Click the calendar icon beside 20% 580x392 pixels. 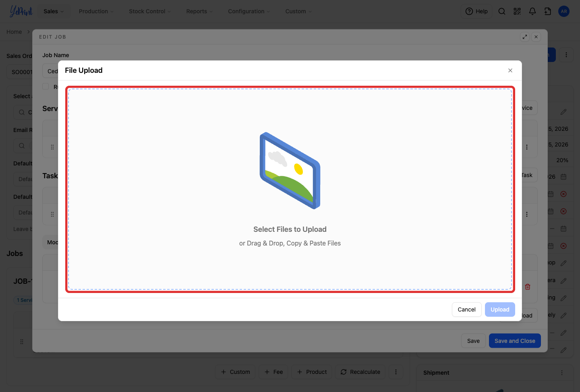pos(563,177)
